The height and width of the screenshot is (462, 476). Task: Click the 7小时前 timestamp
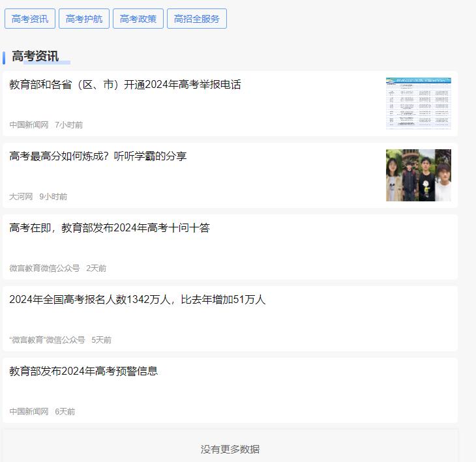point(69,125)
